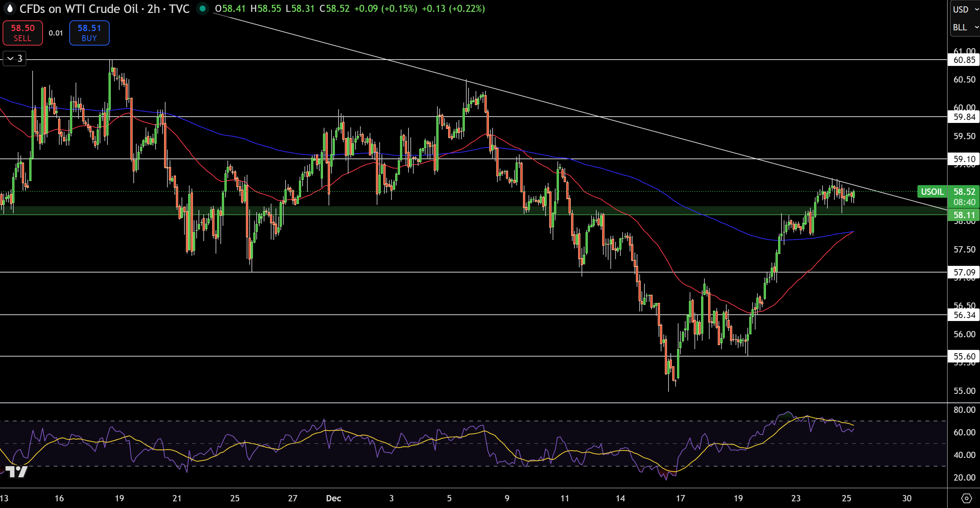
Task: Select the 59.84 horizontal line price label
Action: pyautogui.click(x=964, y=117)
